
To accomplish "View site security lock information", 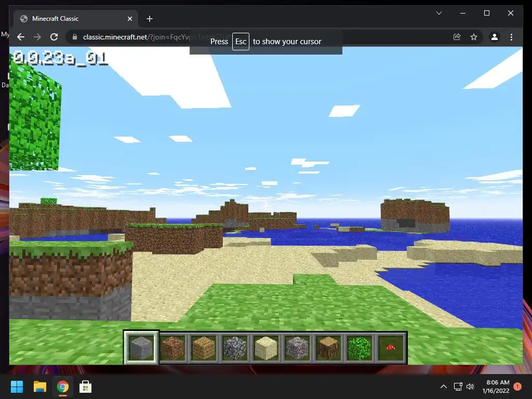I will tap(75, 37).
